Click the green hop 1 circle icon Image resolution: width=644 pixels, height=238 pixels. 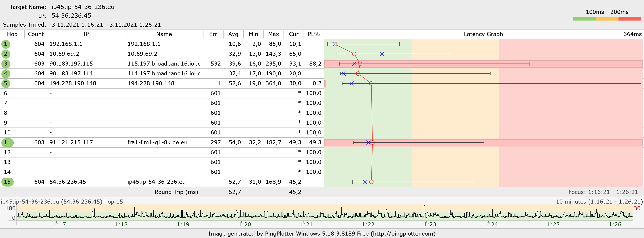click(6, 44)
